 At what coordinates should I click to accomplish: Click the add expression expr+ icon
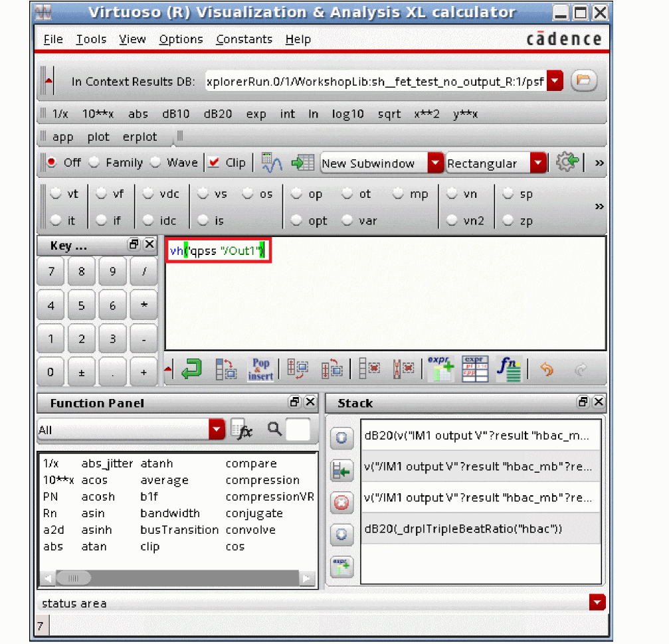441,369
